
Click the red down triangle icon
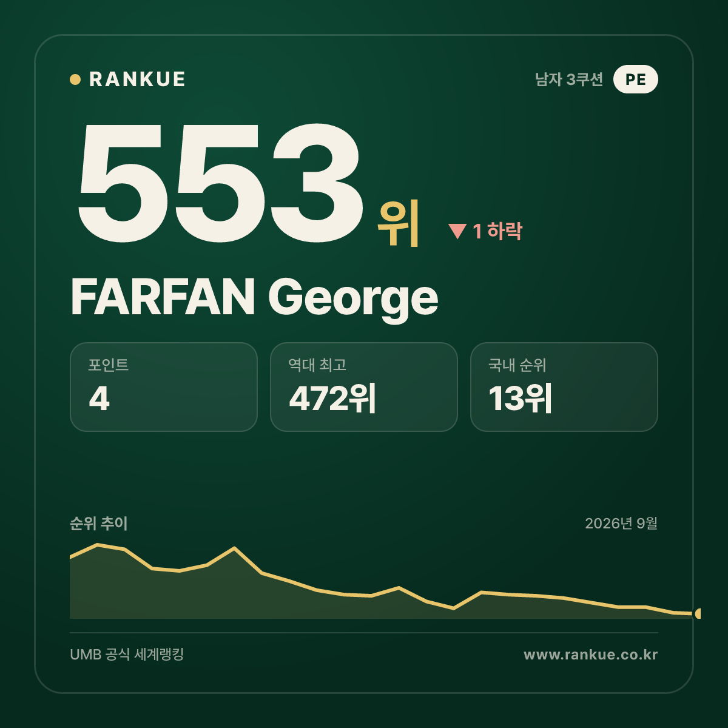457,231
